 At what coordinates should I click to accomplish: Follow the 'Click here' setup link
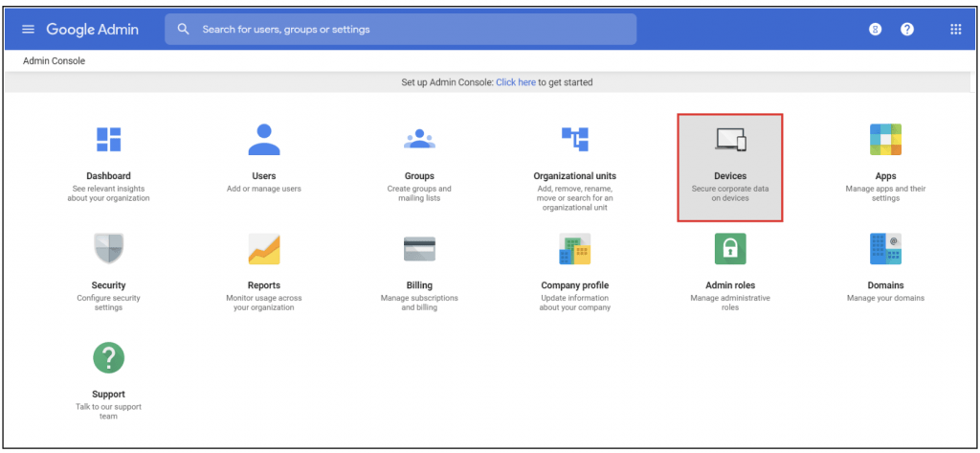click(x=516, y=82)
